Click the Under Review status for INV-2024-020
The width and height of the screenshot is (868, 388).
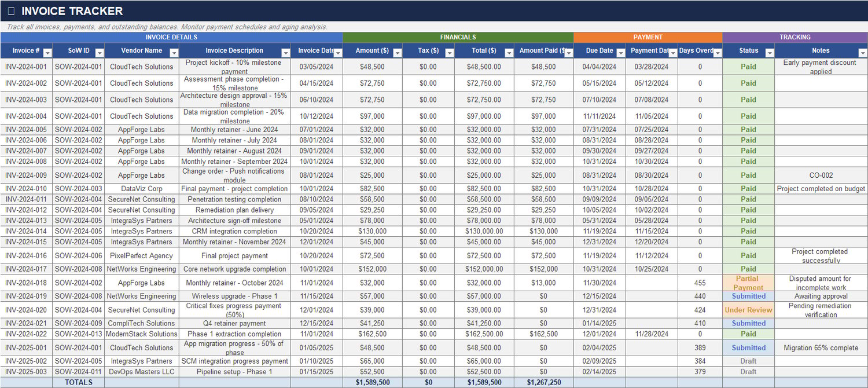(748, 310)
